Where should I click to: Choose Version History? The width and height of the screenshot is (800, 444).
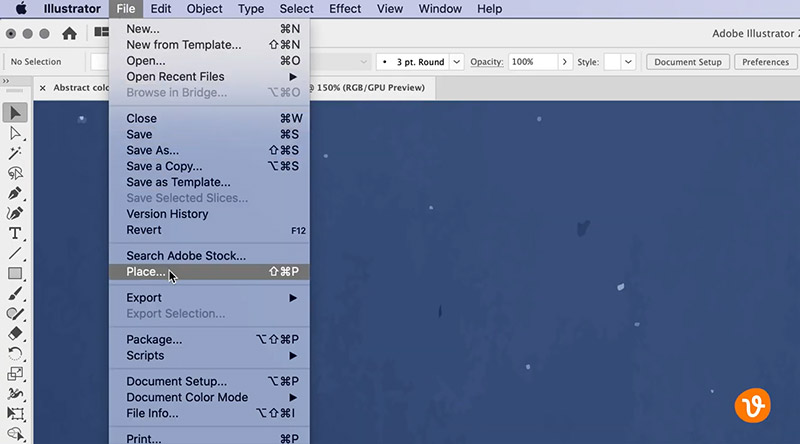pyautogui.click(x=209, y=214)
